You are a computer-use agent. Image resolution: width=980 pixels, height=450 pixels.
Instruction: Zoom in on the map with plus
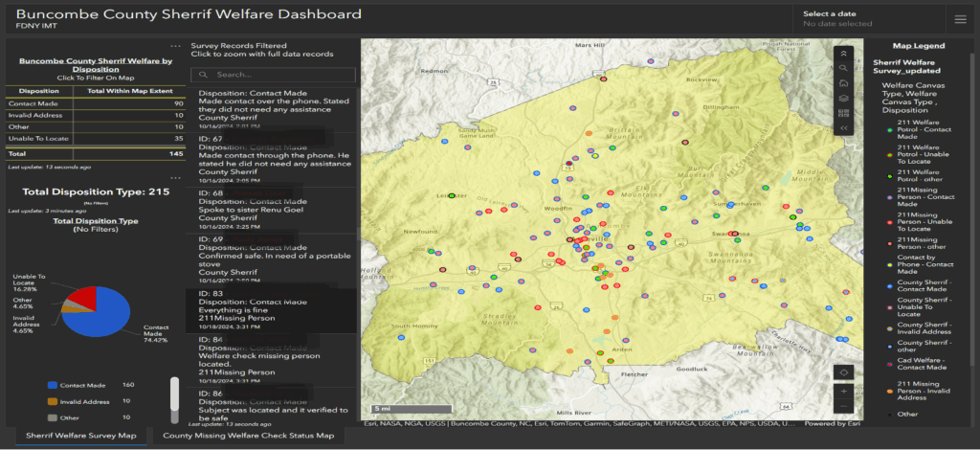coord(844,392)
